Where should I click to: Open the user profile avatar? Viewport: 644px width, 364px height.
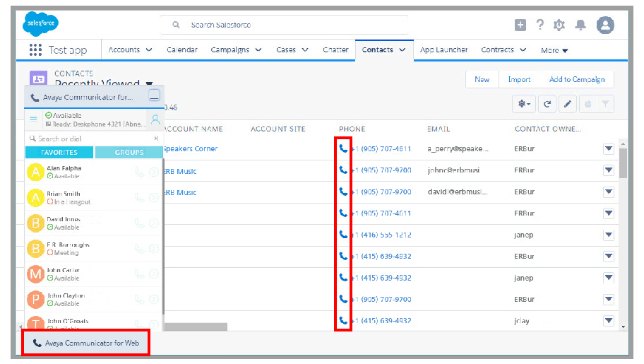click(605, 25)
